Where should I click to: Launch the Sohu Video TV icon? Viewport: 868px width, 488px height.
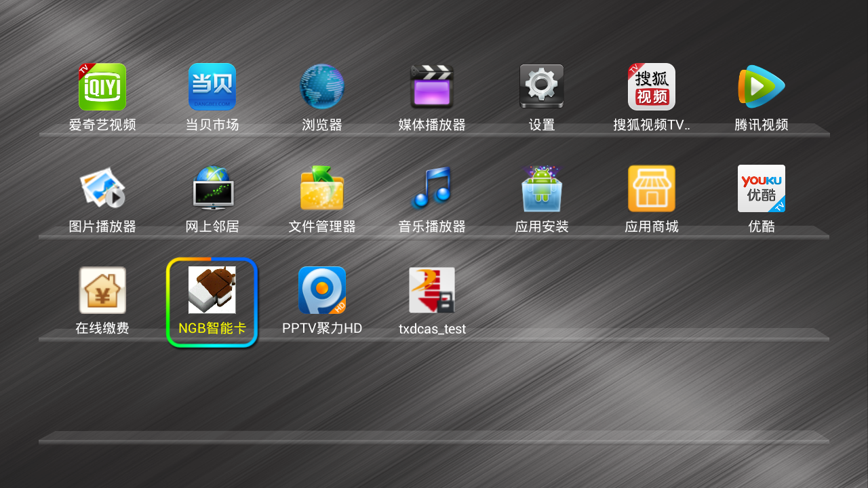pyautogui.click(x=652, y=87)
